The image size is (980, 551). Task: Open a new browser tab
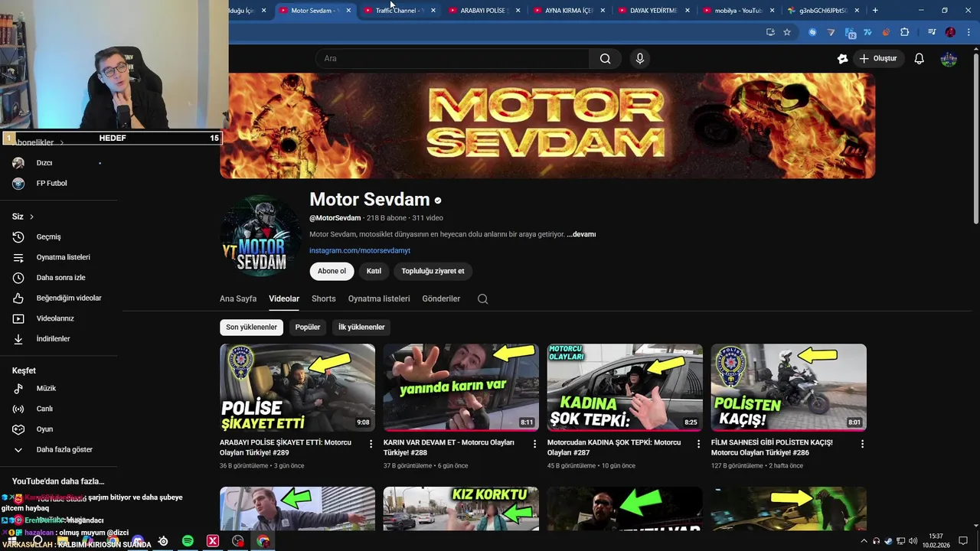coord(875,11)
